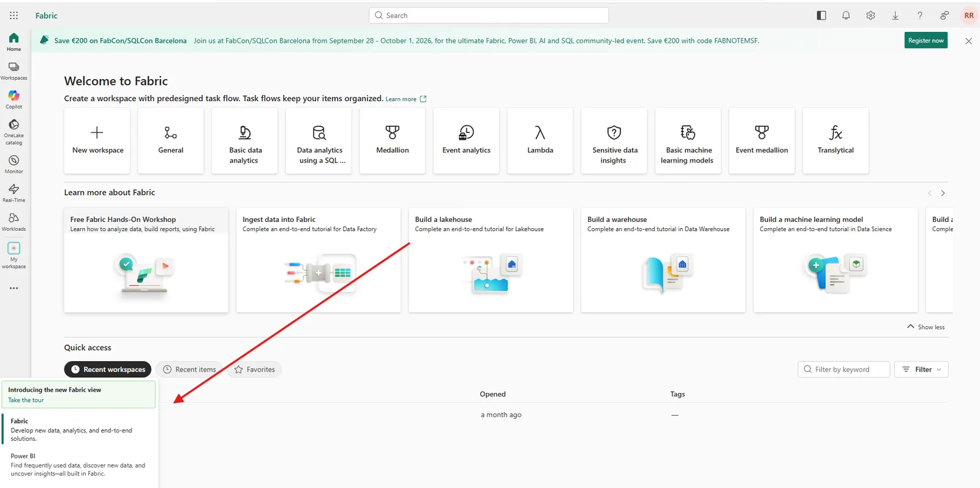Open the Filter dropdown

[x=922, y=369]
